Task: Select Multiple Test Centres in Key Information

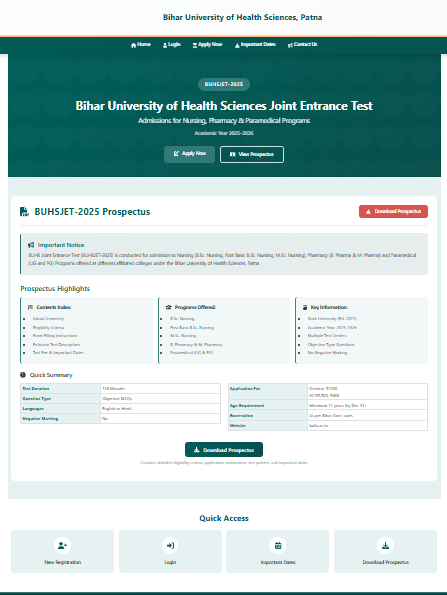Action: (327, 336)
